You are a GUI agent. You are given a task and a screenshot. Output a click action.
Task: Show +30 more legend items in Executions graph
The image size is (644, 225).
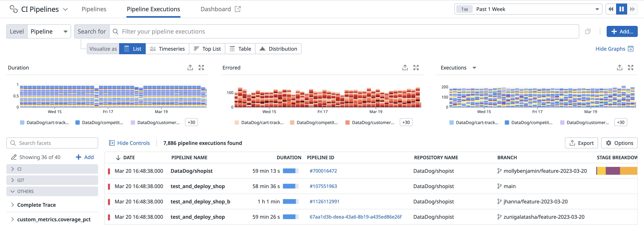(621, 122)
